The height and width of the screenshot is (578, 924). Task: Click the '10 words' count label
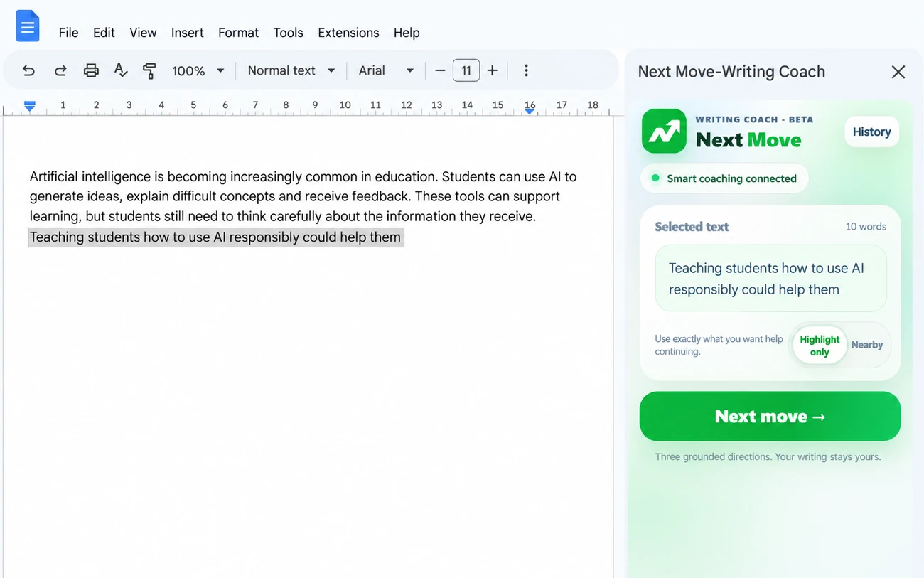point(866,227)
